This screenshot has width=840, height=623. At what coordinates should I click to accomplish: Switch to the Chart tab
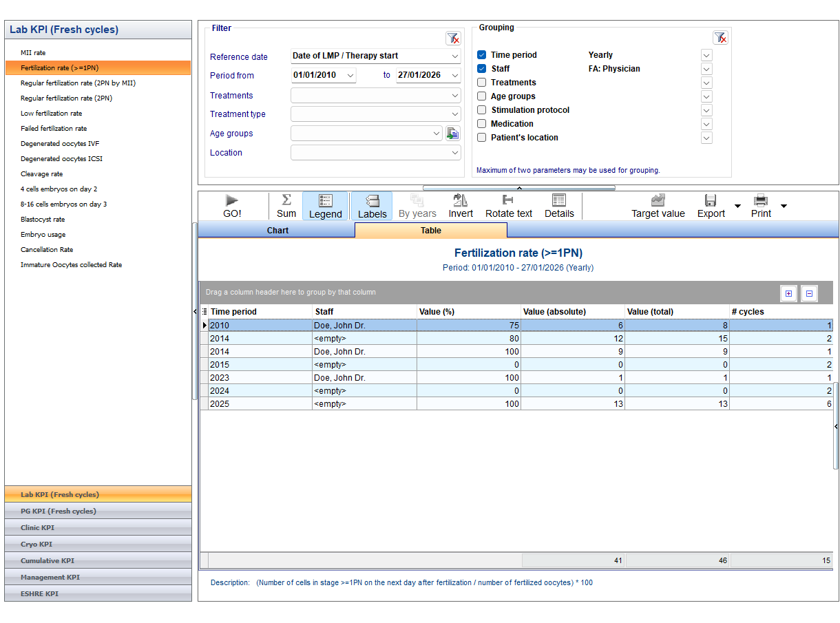point(277,231)
